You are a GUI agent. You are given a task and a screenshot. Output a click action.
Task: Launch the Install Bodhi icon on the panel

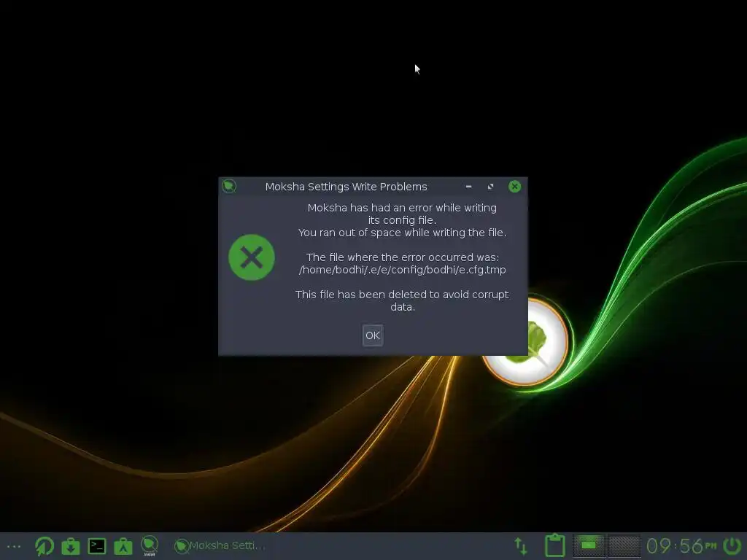[x=150, y=545]
